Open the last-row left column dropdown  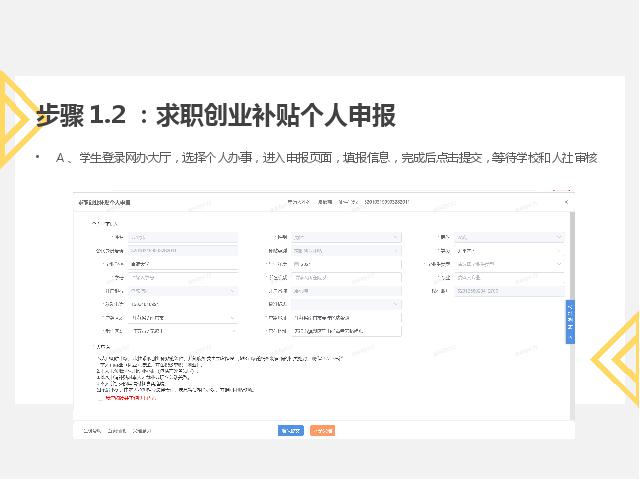point(232,331)
